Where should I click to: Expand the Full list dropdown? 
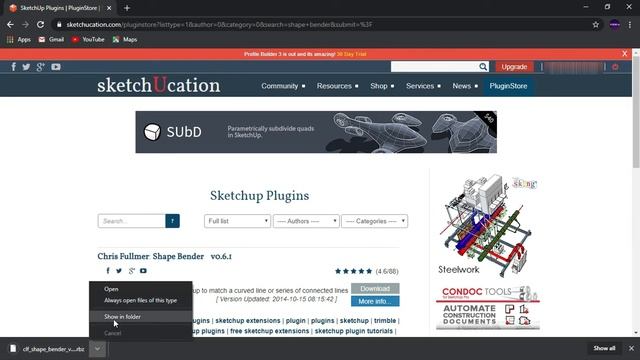(x=237, y=221)
